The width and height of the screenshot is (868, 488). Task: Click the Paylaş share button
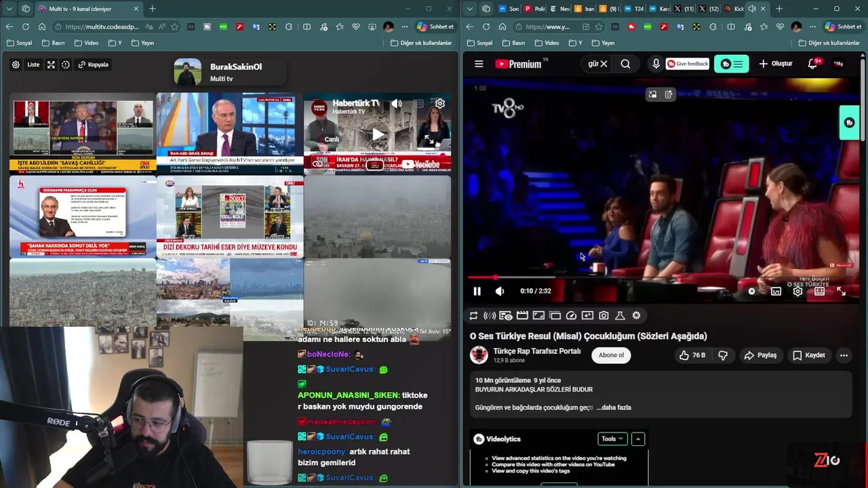(x=760, y=355)
